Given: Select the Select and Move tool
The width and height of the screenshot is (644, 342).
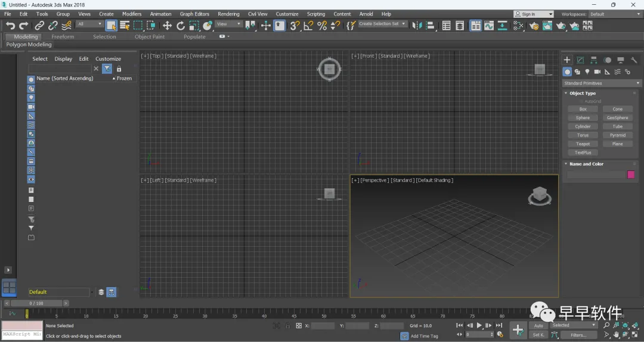Looking at the screenshot, I should (x=167, y=26).
